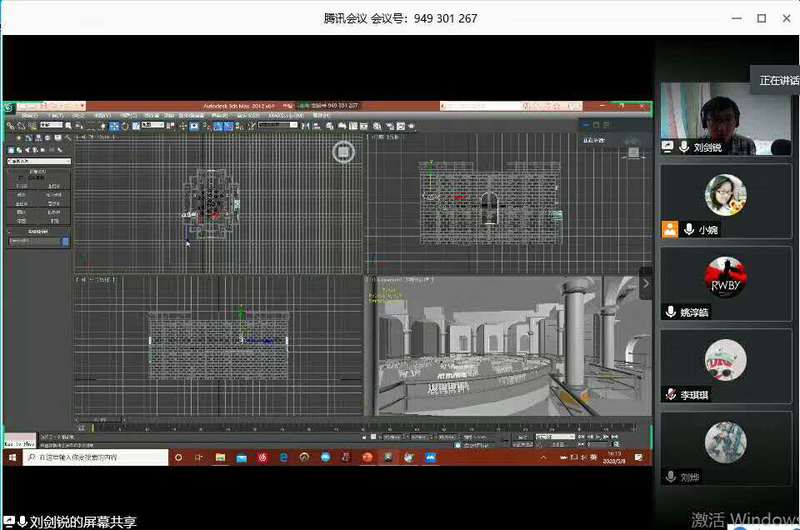
Task: Collapse the participant video sidebar with arrow
Action: [x=646, y=283]
